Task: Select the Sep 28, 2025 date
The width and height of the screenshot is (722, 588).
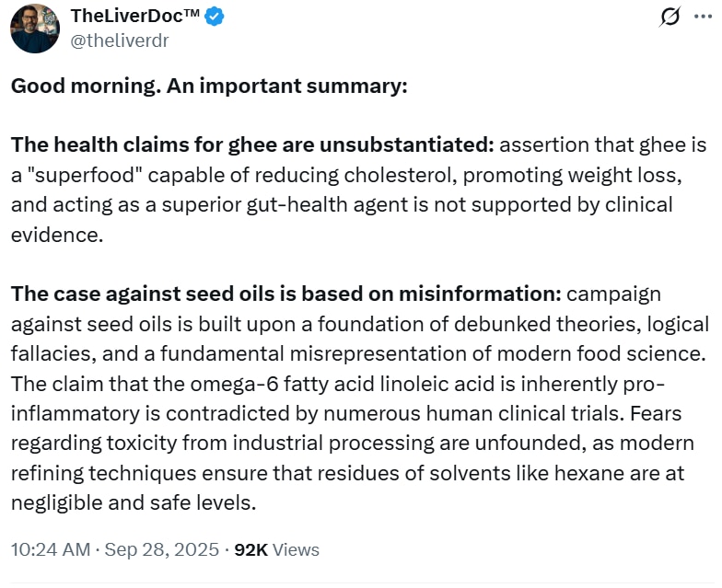Action: (x=162, y=549)
